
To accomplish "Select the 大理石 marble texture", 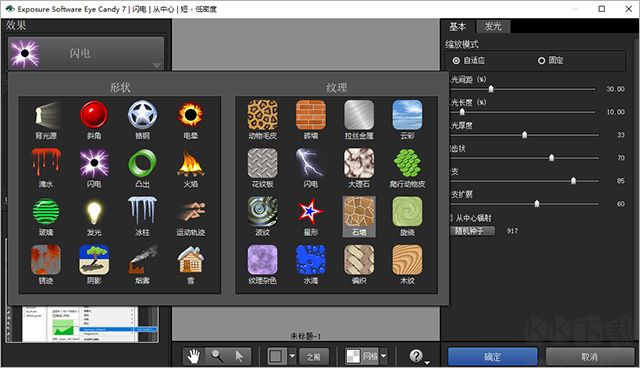I will coord(359,168).
